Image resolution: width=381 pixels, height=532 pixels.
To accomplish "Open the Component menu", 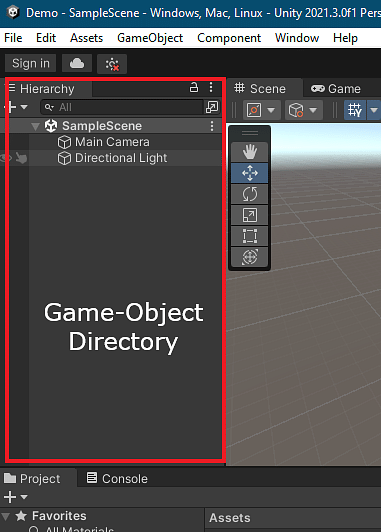I will point(229,38).
